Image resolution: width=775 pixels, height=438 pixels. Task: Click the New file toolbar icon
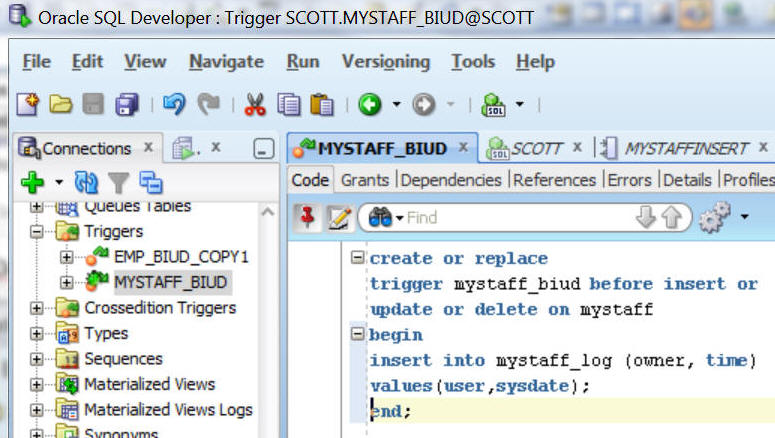28,104
